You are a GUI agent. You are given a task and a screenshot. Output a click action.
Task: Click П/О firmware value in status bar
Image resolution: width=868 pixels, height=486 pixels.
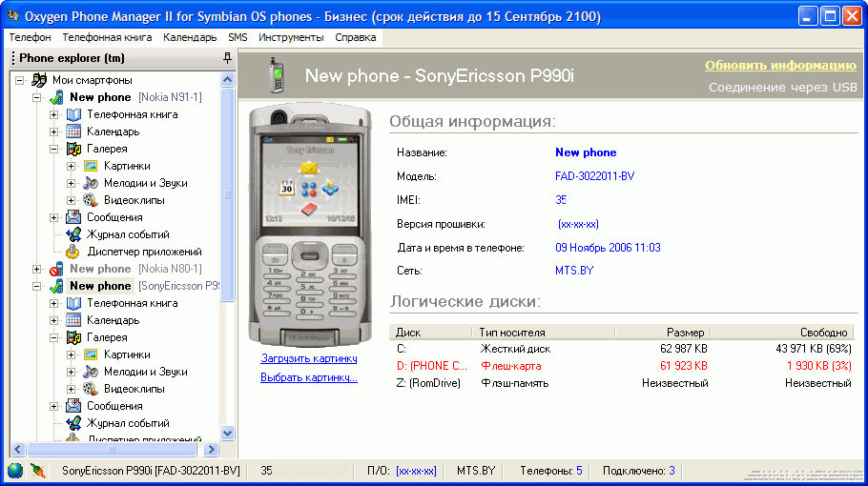coord(416,471)
